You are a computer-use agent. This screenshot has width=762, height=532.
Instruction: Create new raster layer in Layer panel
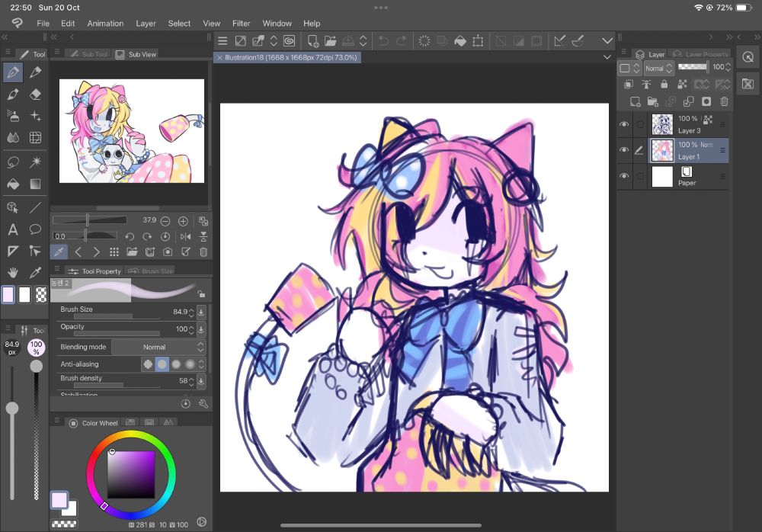click(x=636, y=101)
